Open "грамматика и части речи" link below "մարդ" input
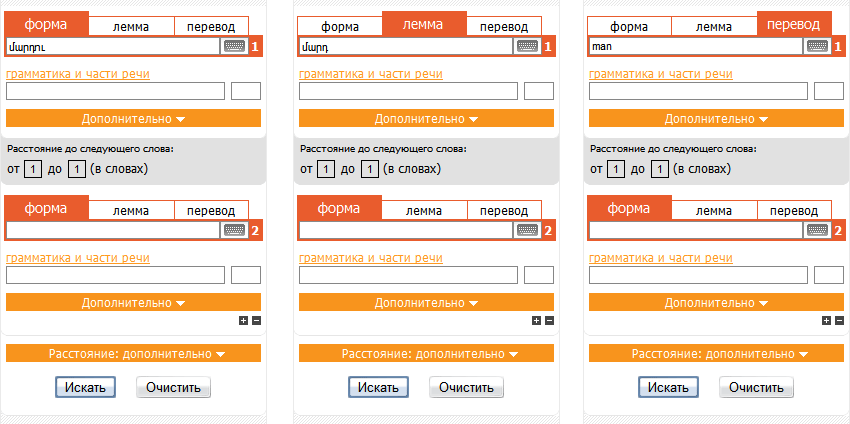 (x=371, y=74)
